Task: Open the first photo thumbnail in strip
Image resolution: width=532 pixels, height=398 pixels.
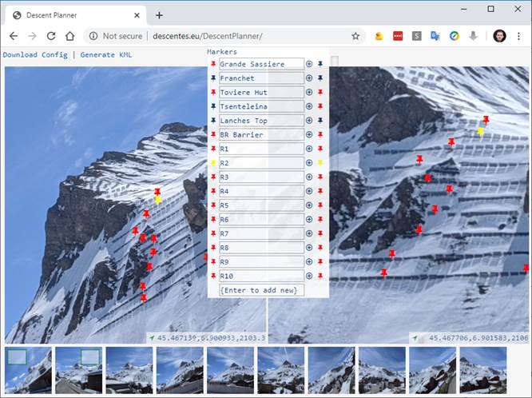Action: coord(29,370)
